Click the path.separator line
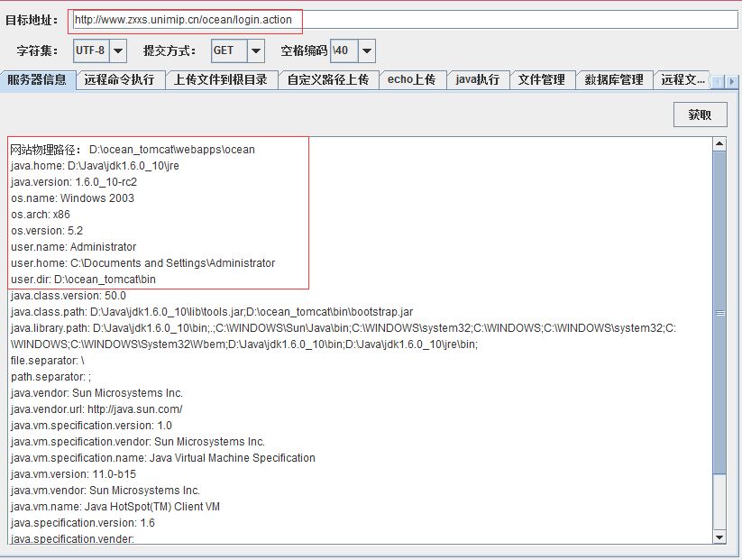Viewport: 742px width, 560px height. (50, 377)
